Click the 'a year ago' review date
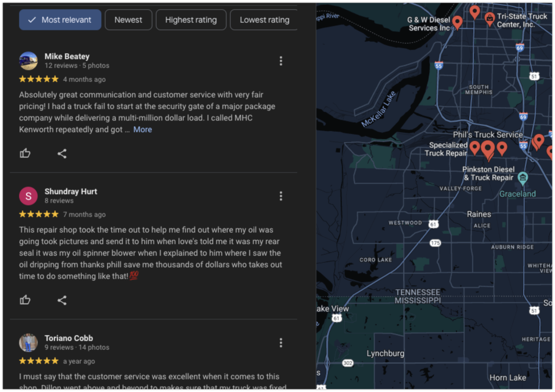The image size is (555, 392). pos(79,361)
